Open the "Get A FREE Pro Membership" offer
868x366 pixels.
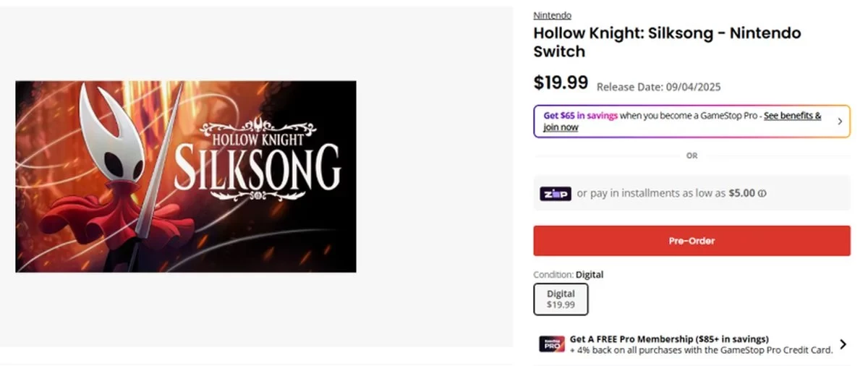coord(669,339)
